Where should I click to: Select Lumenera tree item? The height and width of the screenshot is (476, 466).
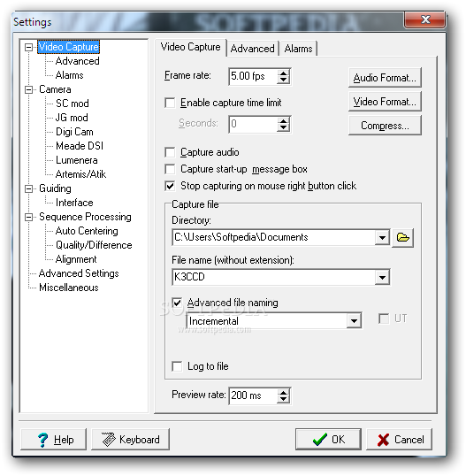tap(76, 160)
